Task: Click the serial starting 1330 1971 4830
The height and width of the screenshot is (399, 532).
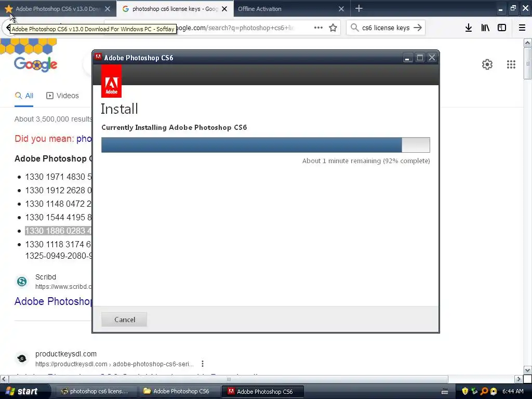Action: point(58,177)
